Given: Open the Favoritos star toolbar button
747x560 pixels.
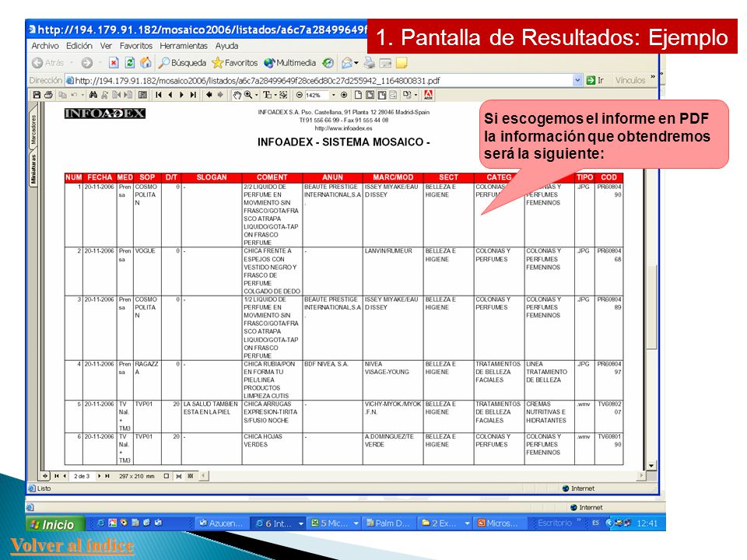Looking at the screenshot, I should point(235,63).
